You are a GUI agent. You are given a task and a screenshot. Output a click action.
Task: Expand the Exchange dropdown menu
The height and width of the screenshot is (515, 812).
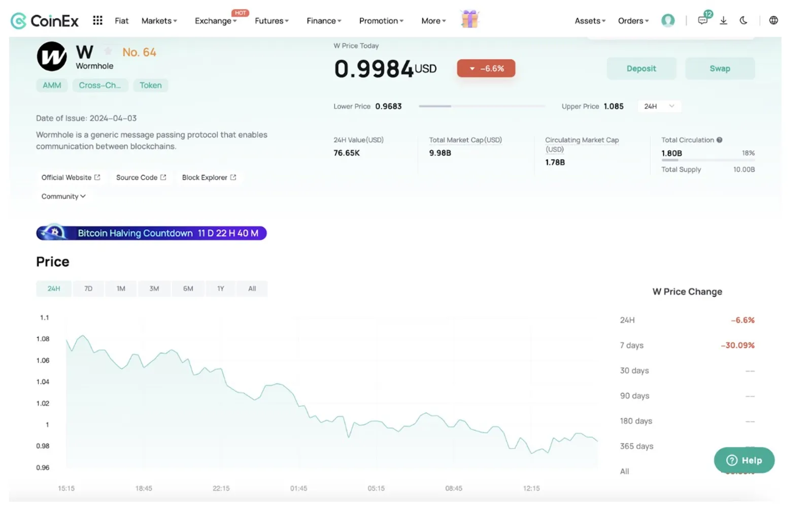point(216,21)
